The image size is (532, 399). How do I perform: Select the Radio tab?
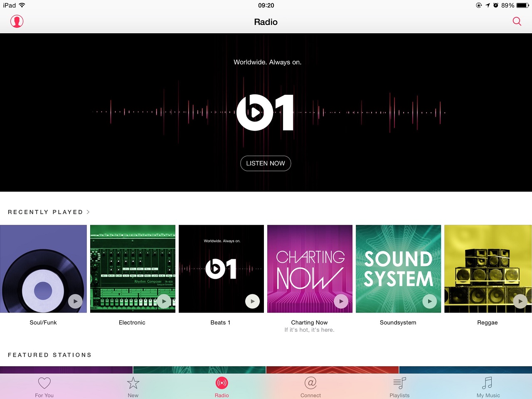click(222, 387)
